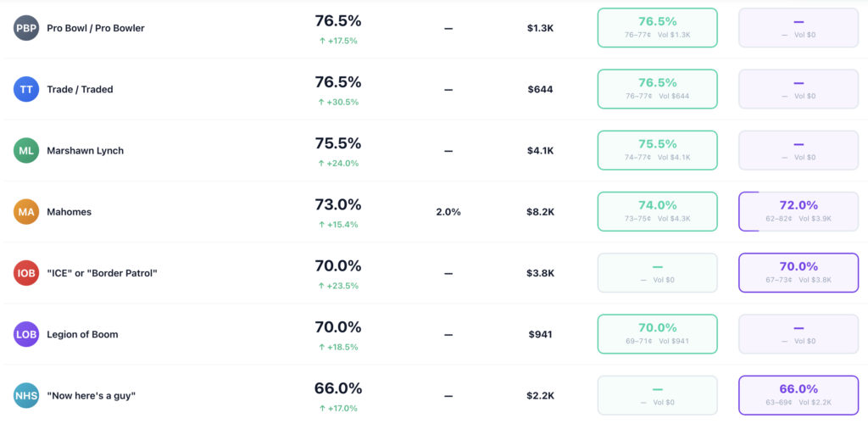Click the green 74.0% Mahomes price box
868x424 pixels.
coord(657,212)
